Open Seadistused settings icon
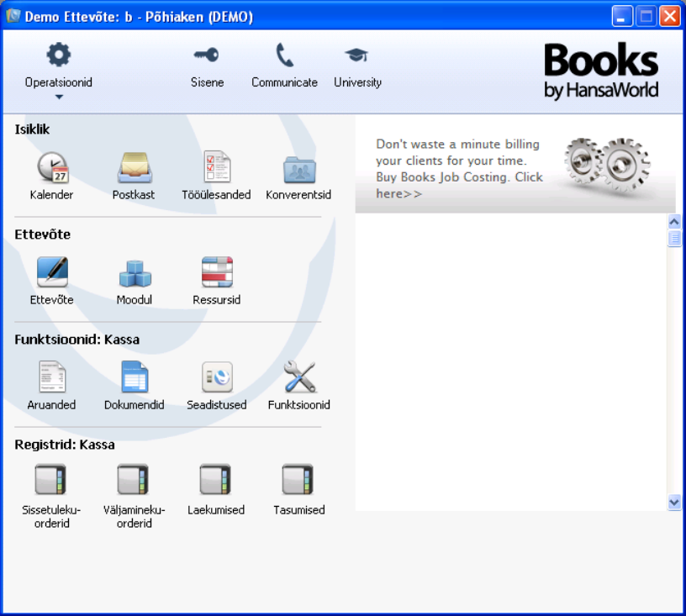This screenshot has width=686, height=616. (217, 376)
